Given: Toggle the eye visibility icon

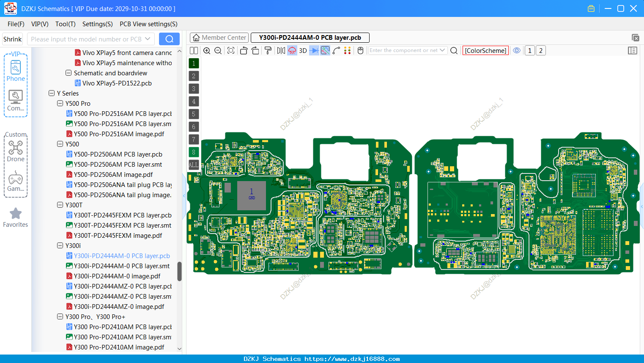Looking at the screenshot, I should [517, 50].
